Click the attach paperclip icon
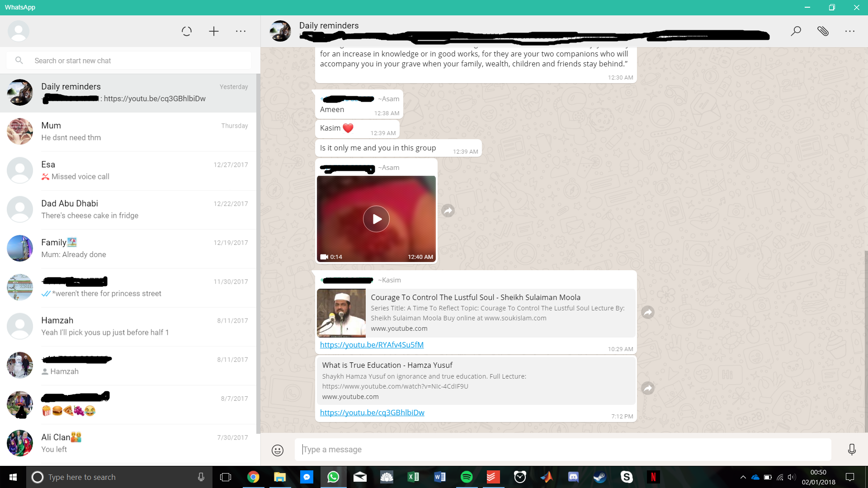This screenshot has width=868, height=488. (823, 31)
